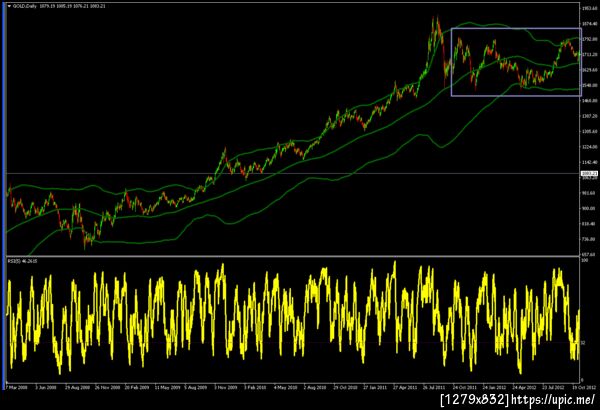Screen dimensions: 600x410
Task: Click the 5 Aug 2009 date label
Action: coord(196,387)
